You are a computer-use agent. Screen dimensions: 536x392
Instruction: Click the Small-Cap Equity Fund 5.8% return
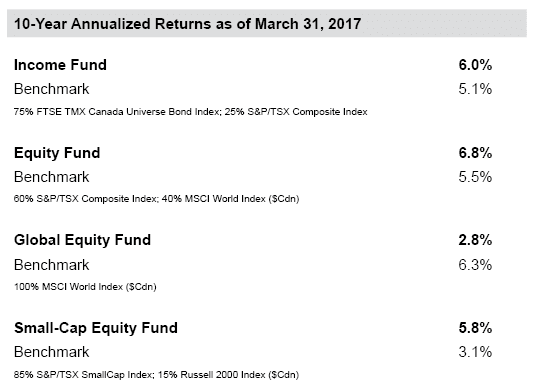click(x=475, y=328)
